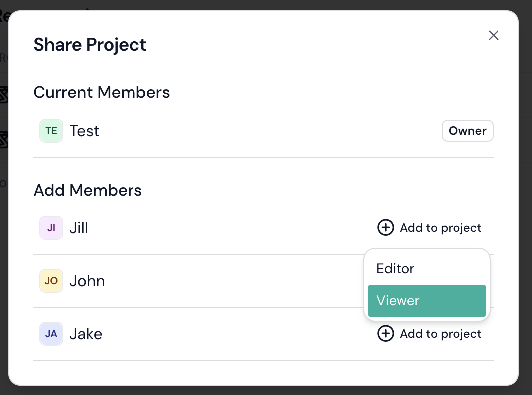532x395 pixels.
Task: Click the circled plus beside Jill's Add to project
Action: (385, 228)
